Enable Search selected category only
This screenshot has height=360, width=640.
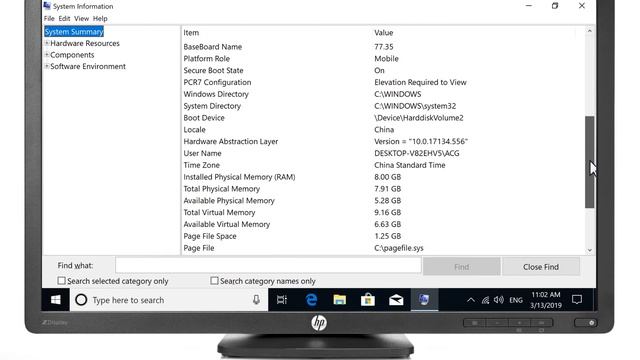pos(61,281)
